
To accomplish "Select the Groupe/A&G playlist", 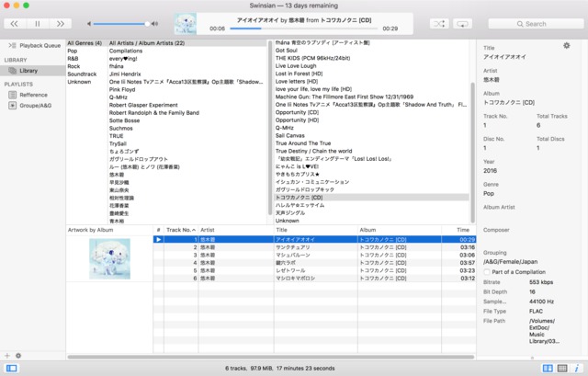I will pyautogui.click(x=38, y=106).
